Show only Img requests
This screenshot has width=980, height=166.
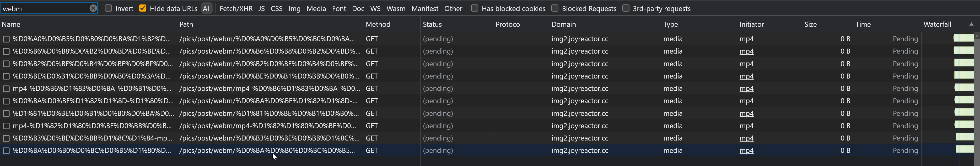point(294,8)
